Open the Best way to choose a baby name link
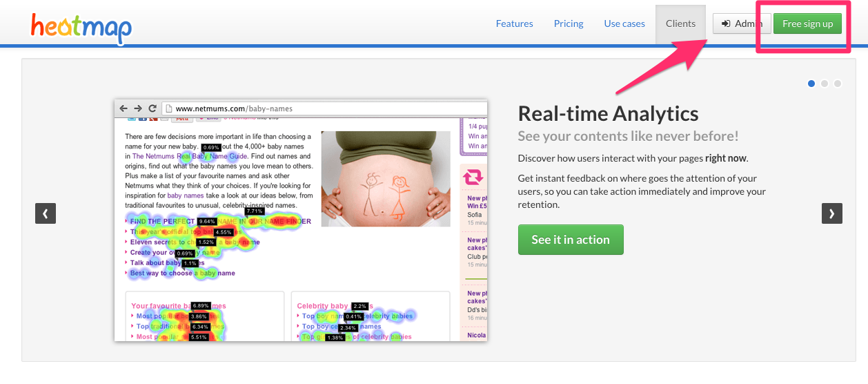Image resolution: width=868 pixels, height=384 pixels. coord(183,273)
